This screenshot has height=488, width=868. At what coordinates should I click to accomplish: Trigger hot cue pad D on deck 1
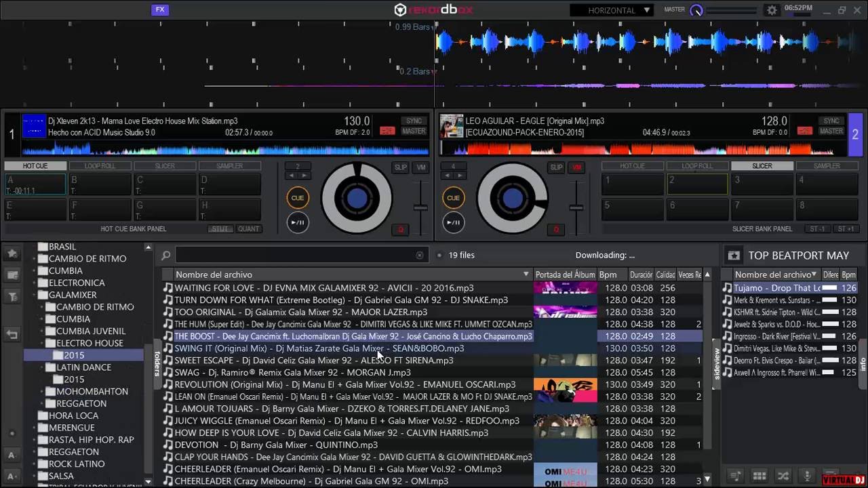[230, 185]
